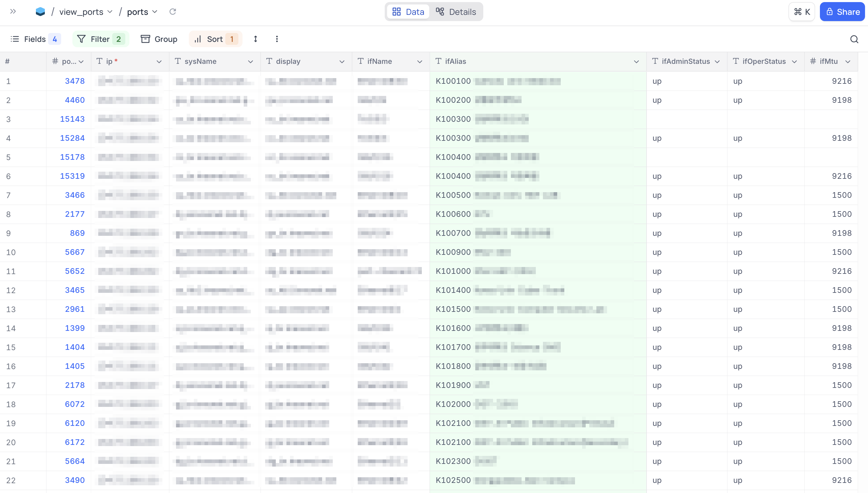Viewport: 868px width, 493px height.
Task: Select the K100500 ifAlias cell
Action: (x=537, y=195)
